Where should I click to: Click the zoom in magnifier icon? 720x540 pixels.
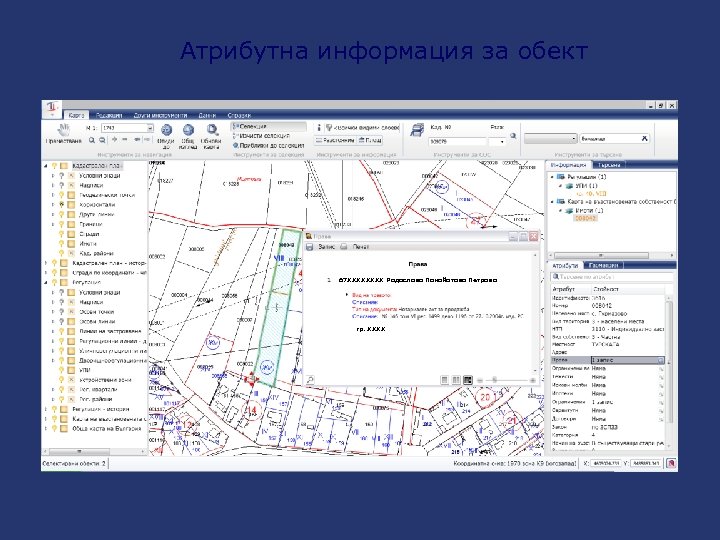point(92,140)
